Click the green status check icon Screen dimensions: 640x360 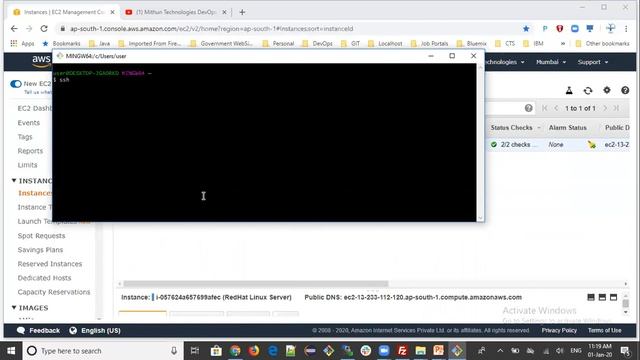tap(494, 144)
